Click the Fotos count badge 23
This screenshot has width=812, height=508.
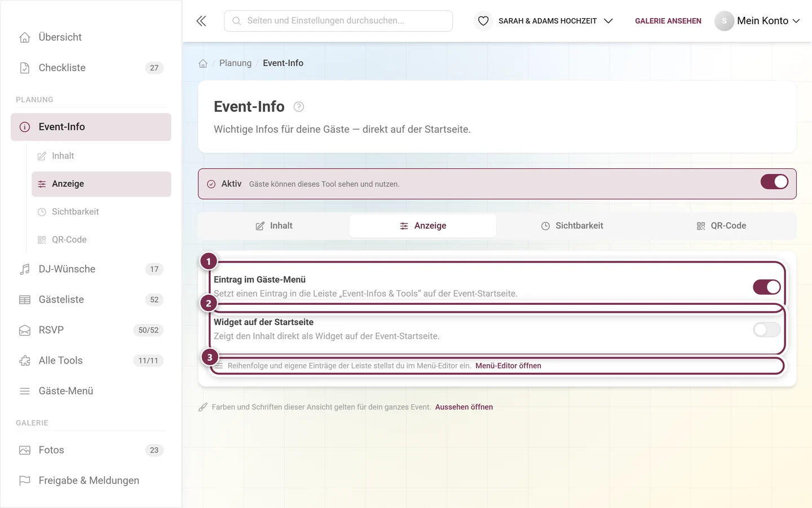(155, 450)
